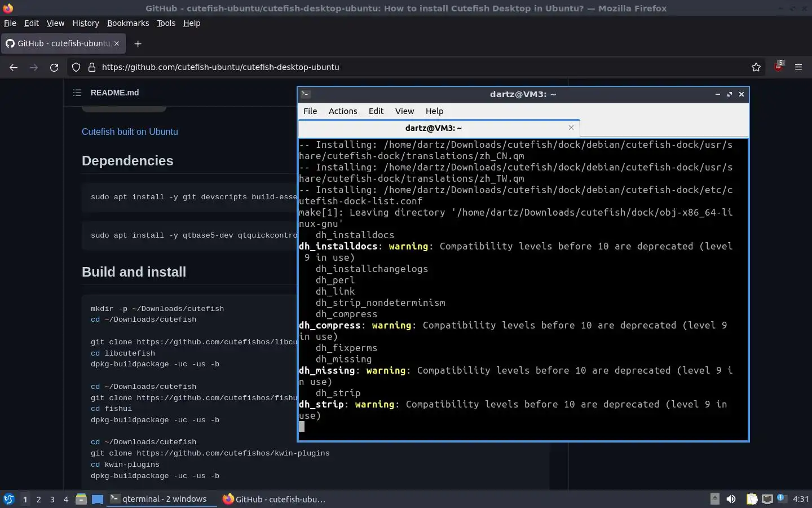Open terminal Help menu

point(434,111)
